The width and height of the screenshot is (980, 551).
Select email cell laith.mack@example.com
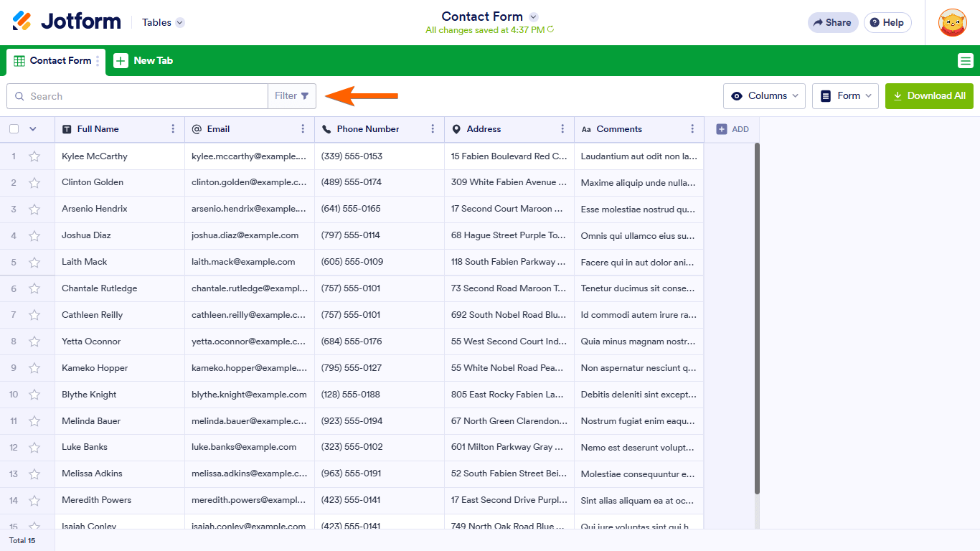250,262
